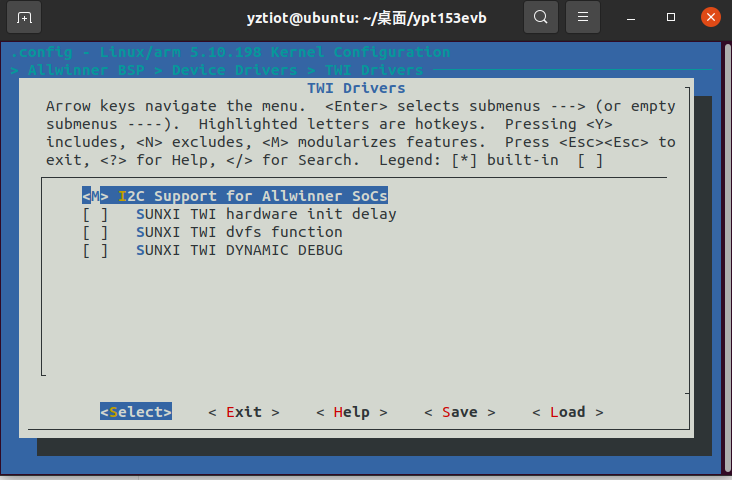The width and height of the screenshot is (732, 480).
Task: Enable SUNXI TWI hardware init delay
Action: [95, 214]
